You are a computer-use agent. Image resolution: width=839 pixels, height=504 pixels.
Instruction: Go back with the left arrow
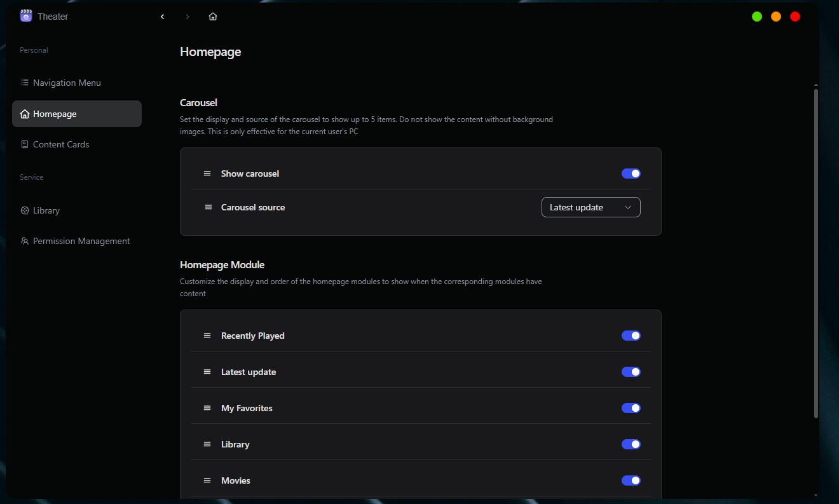163,17
